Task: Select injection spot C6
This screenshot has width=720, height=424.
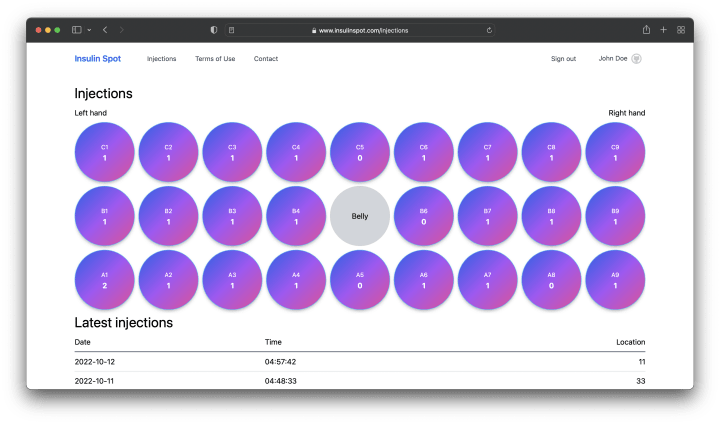Action: (x=424, y=152)
